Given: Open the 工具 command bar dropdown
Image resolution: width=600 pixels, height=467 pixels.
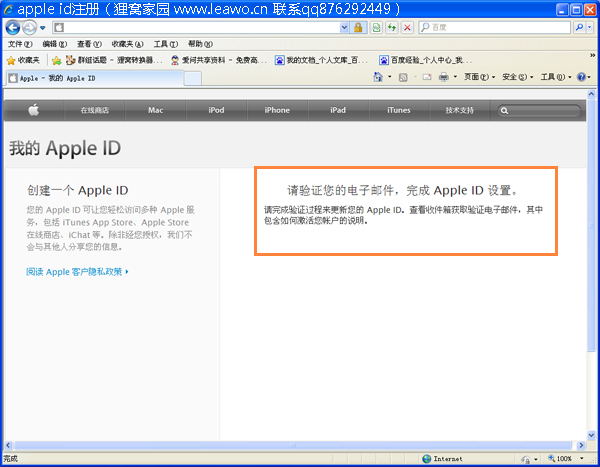Looking at the screenshot, I should pos(556,77).
